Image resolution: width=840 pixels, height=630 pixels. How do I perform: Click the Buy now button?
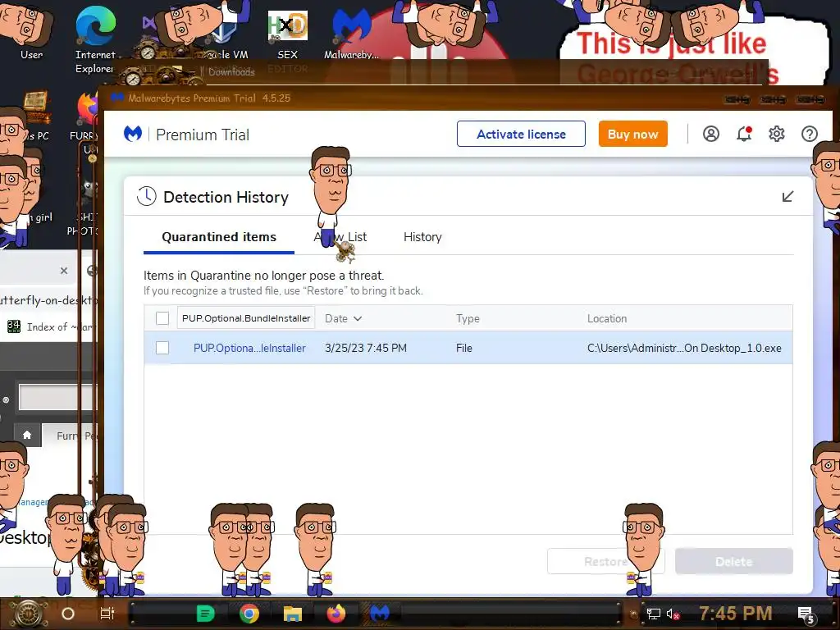pos(632,134)
